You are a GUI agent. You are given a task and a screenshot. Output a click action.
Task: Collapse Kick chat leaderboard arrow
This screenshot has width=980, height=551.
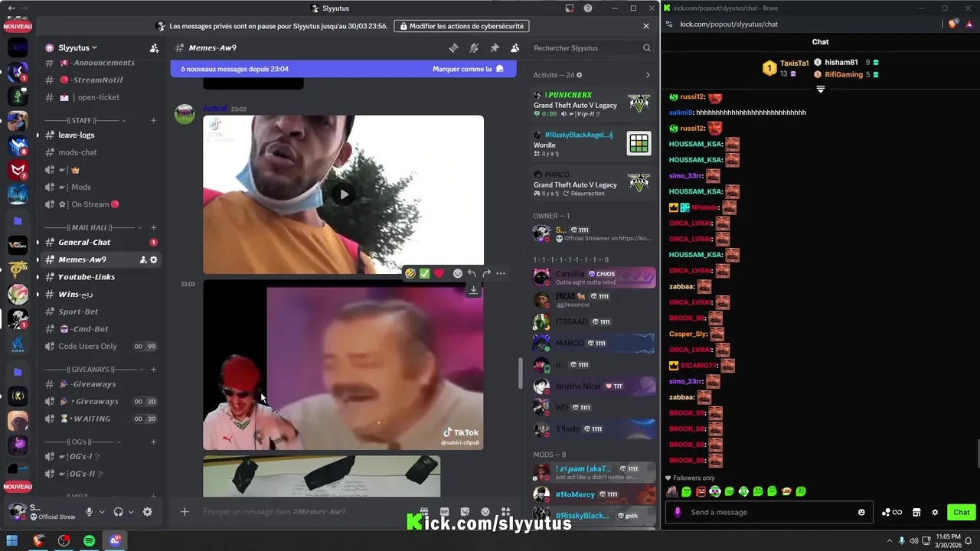click(x=820, y=90)
